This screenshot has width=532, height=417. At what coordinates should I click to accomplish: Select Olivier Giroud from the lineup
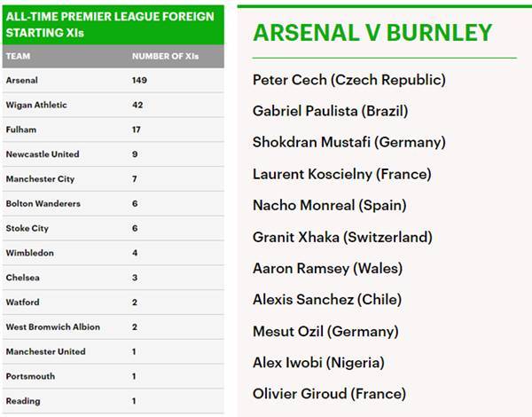329,394
